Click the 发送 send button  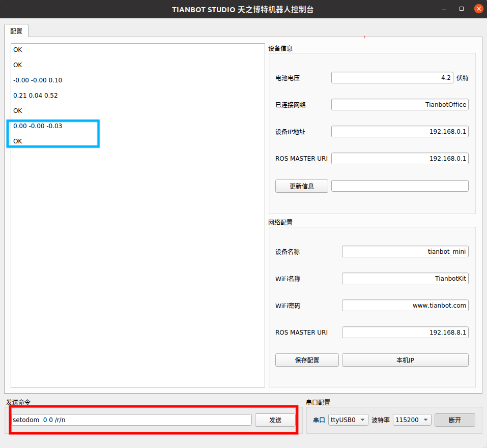pos(275,420)
